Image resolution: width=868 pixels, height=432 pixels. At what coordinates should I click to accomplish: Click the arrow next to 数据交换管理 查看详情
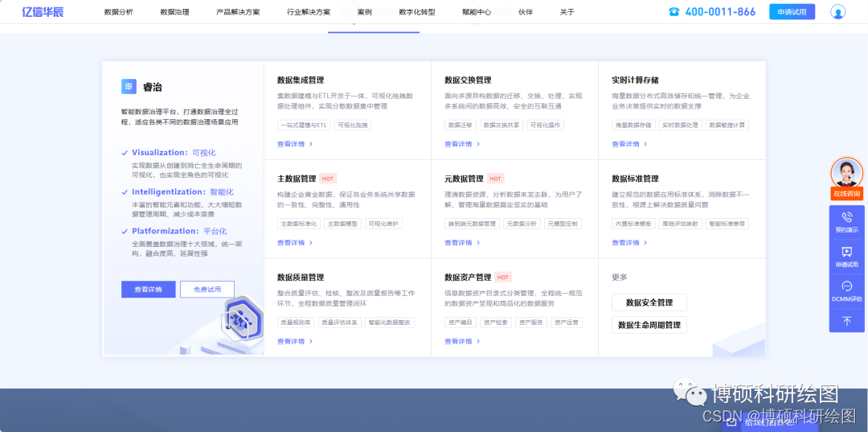[478, 144]
